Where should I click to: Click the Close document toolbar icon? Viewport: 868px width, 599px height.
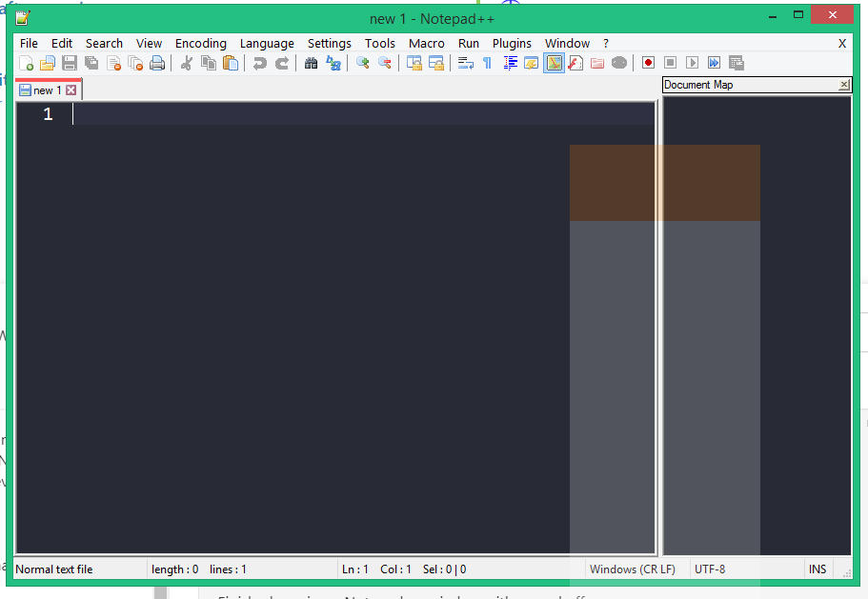tap(113, 63)
